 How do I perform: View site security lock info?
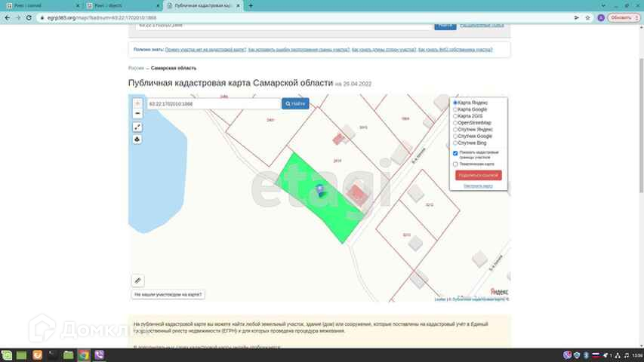click(42, 17)
